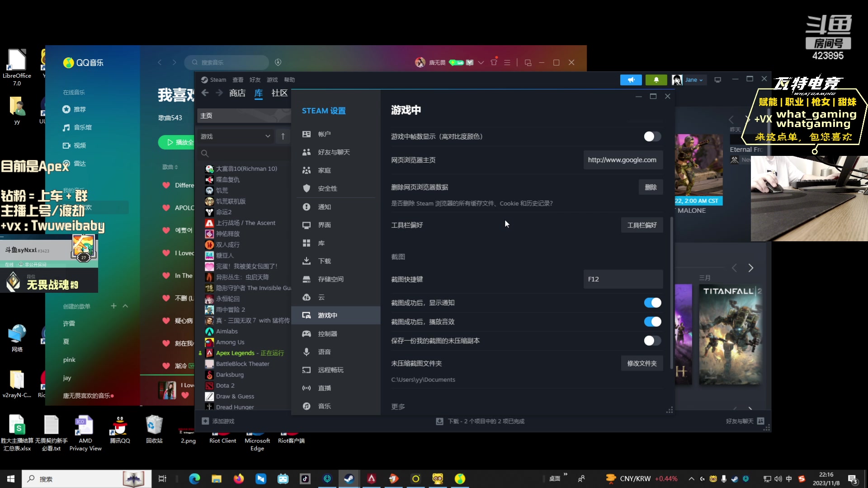
Task: Open Windows Start menu
Action: pos(11,479)
